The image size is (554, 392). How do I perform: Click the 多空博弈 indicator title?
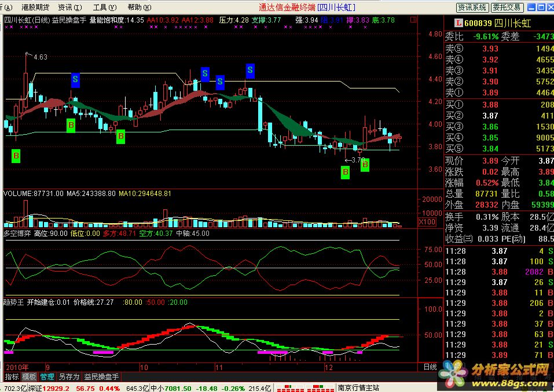coord(17,234)
